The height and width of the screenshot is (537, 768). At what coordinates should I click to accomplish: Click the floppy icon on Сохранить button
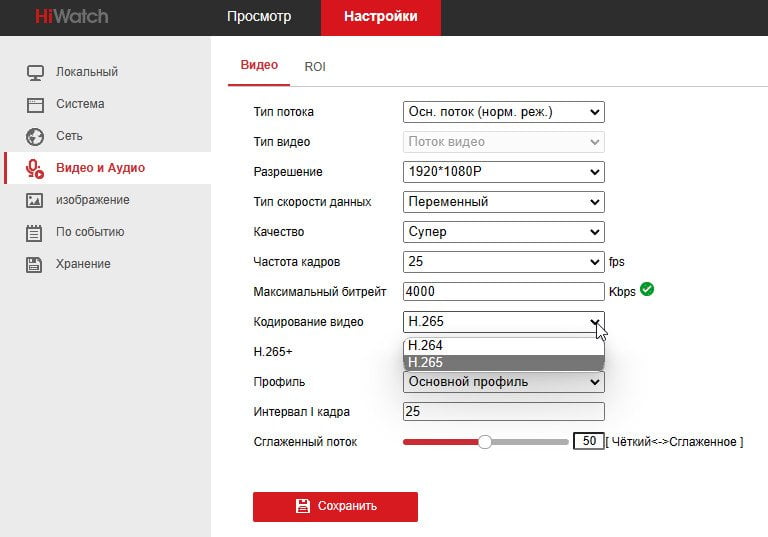click(x=303, y=506)
